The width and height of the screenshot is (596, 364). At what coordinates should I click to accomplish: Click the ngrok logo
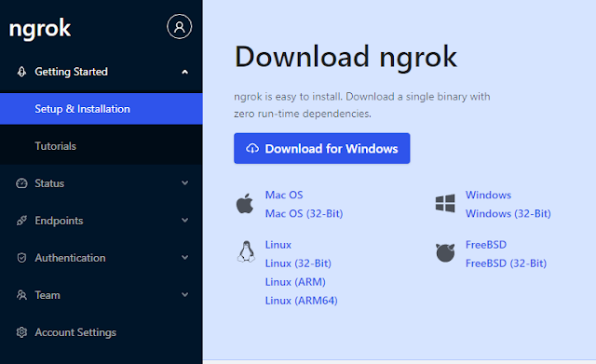click(39, 29)
